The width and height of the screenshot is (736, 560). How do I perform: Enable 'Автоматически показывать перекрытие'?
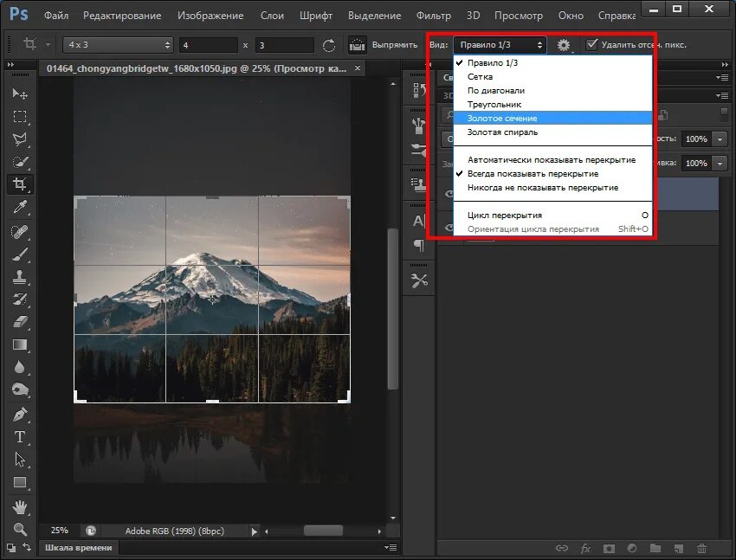click(x=553, y=160)
